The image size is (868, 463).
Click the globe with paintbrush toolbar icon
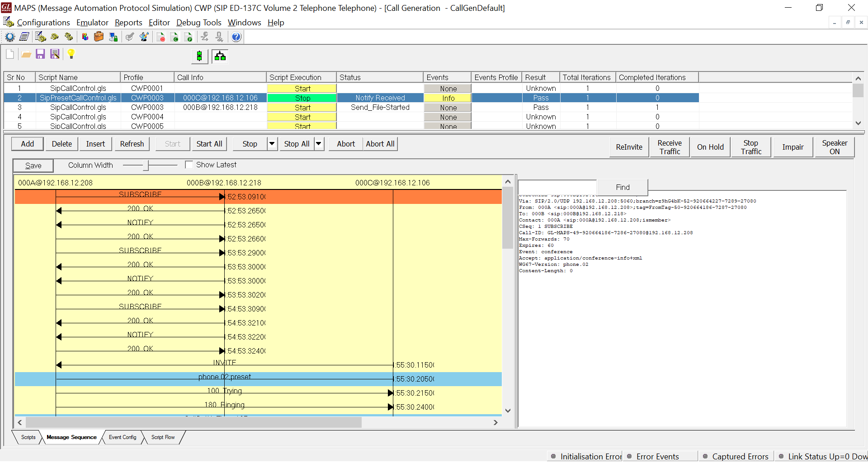tap(144, 37)
